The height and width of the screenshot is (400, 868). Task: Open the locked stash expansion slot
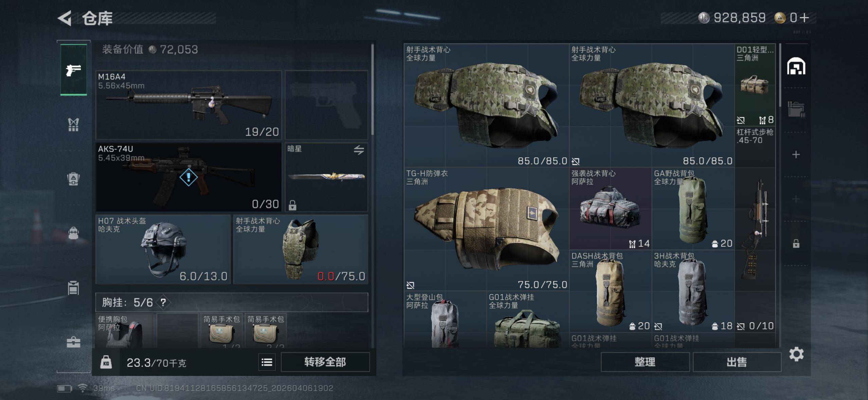[796, 244]
